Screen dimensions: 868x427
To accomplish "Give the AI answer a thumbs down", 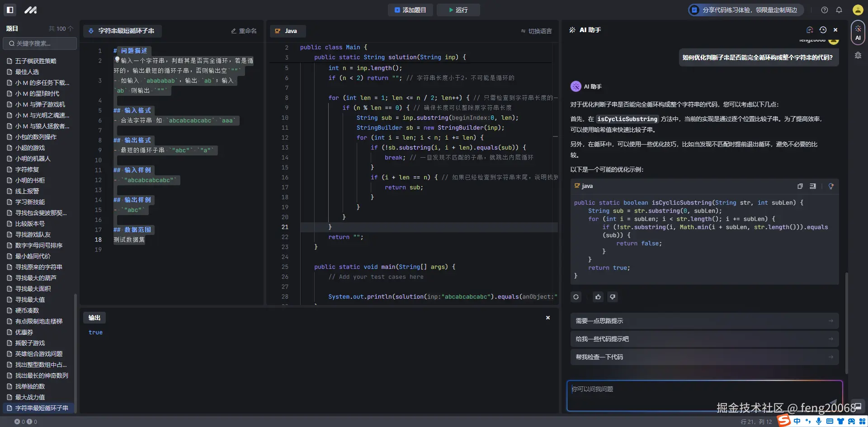I will [613, 297].
